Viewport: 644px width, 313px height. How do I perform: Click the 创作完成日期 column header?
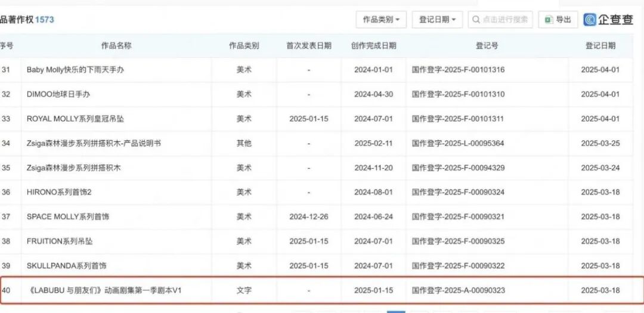point(373,45)
